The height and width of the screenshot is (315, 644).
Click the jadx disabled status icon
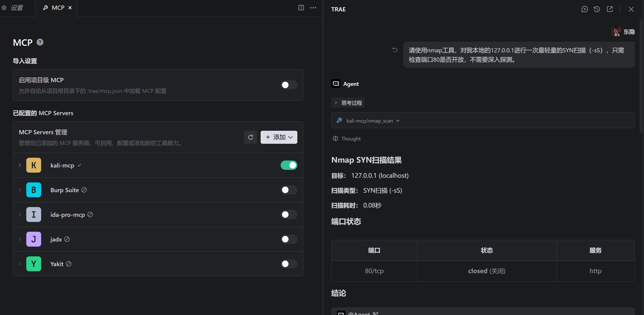pyautogui.click(x=67, y=239)
